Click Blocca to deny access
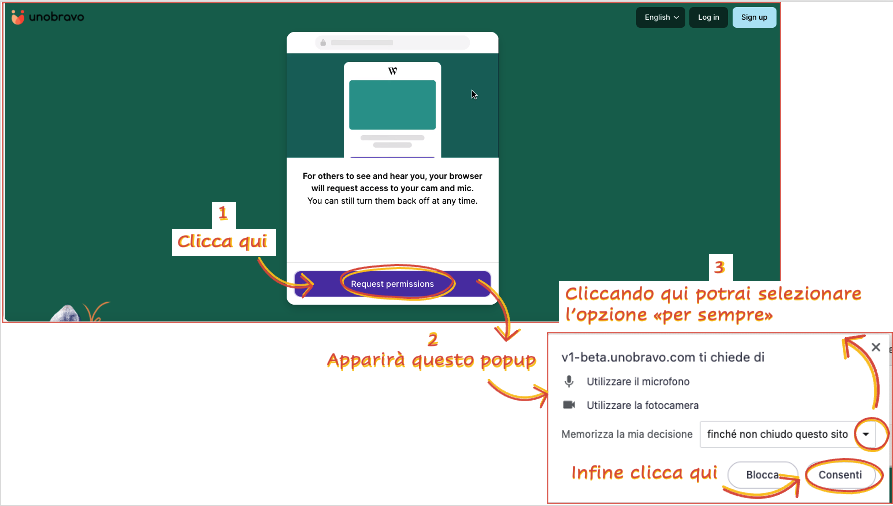Image resolution: width=893 pixels, height=506 pixels. coord(762,475)
